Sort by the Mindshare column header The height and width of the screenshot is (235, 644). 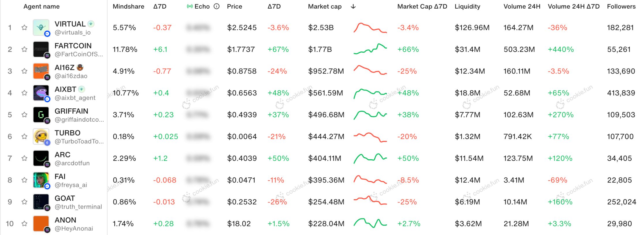(x=128, y=6)
